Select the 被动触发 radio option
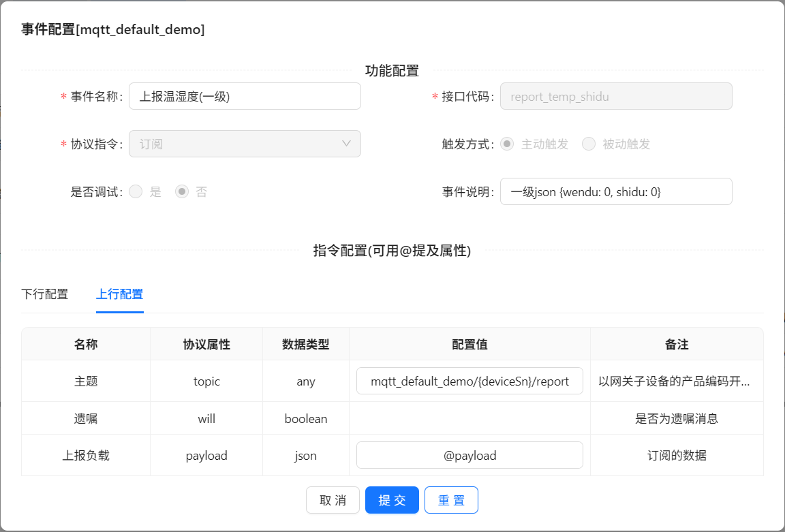The width and height of the screenshot is (785, 532). (589, 144)
